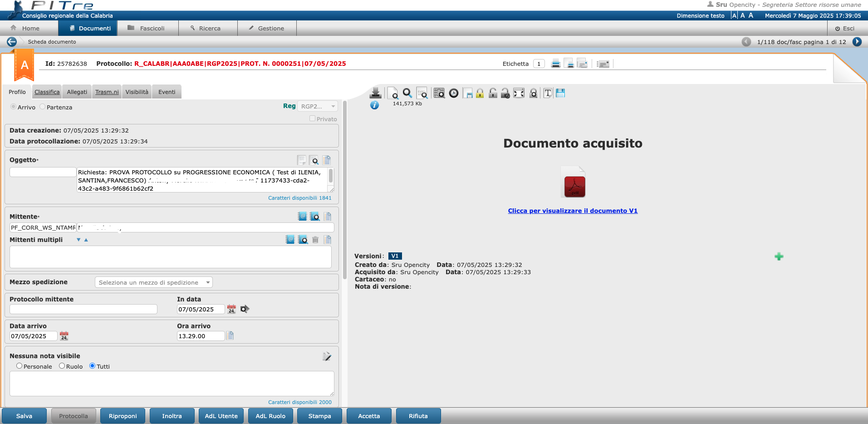
Task: Click the green plus add version icon
Action: [x=779, y=256]
